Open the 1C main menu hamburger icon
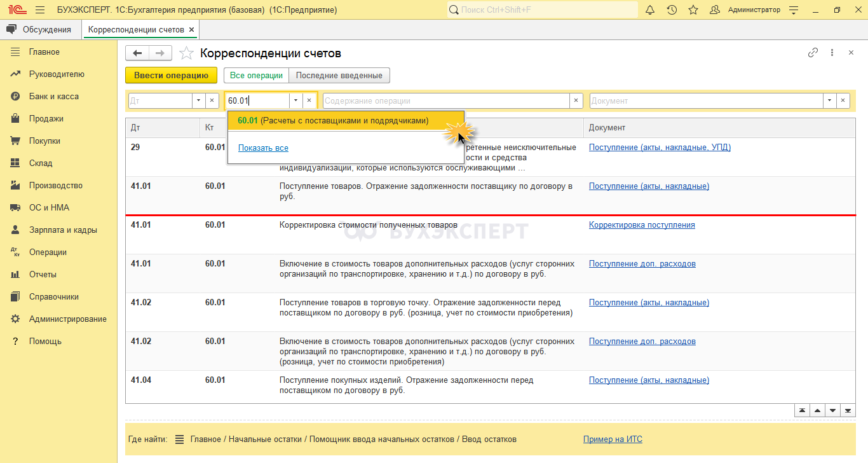The image size is (868, 463). (x=40, y=10)
